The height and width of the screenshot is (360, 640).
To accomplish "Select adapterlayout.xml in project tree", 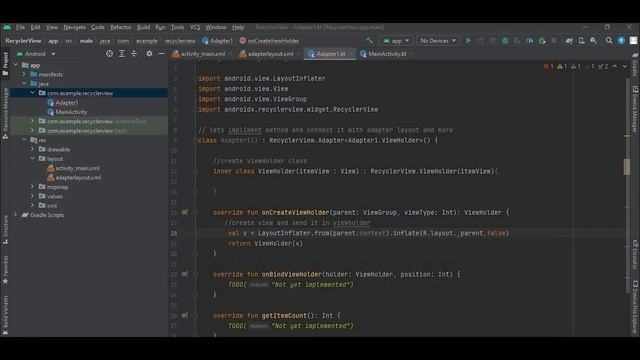I will pos(74,178).
